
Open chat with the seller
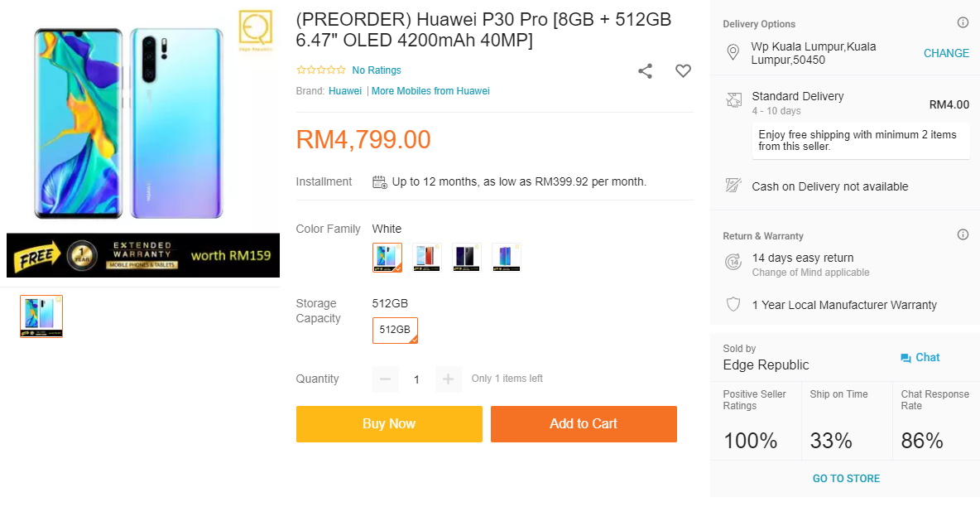coord(920,358)
